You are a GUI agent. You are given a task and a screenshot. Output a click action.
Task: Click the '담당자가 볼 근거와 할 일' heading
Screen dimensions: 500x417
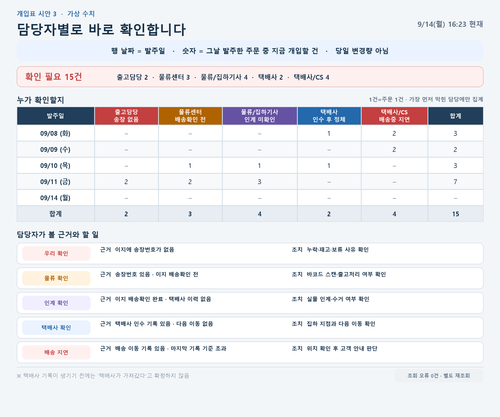click(58, 234)
